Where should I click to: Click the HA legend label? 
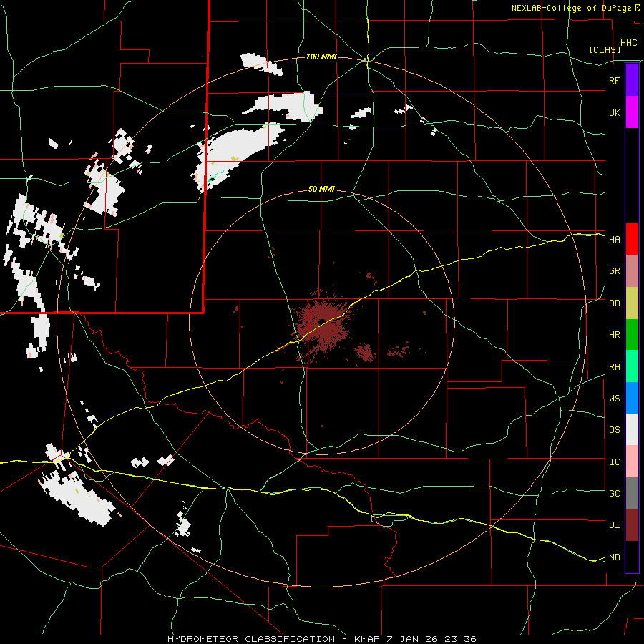(614, 240)
